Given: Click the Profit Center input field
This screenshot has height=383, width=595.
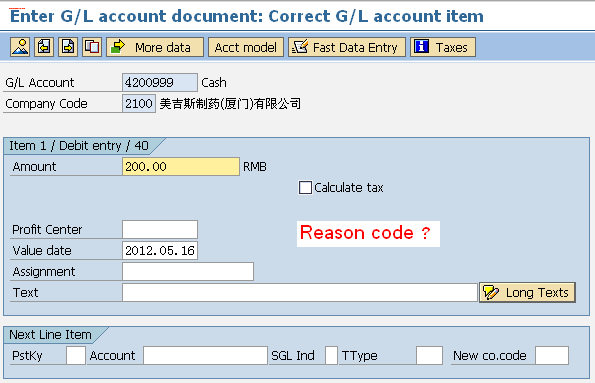Looking at the screenshot, I should tap(160, 229).
